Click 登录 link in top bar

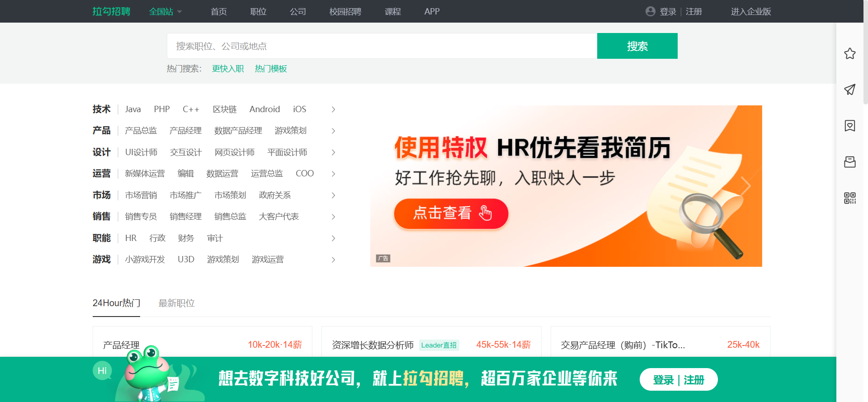click(x=668, y=11)
